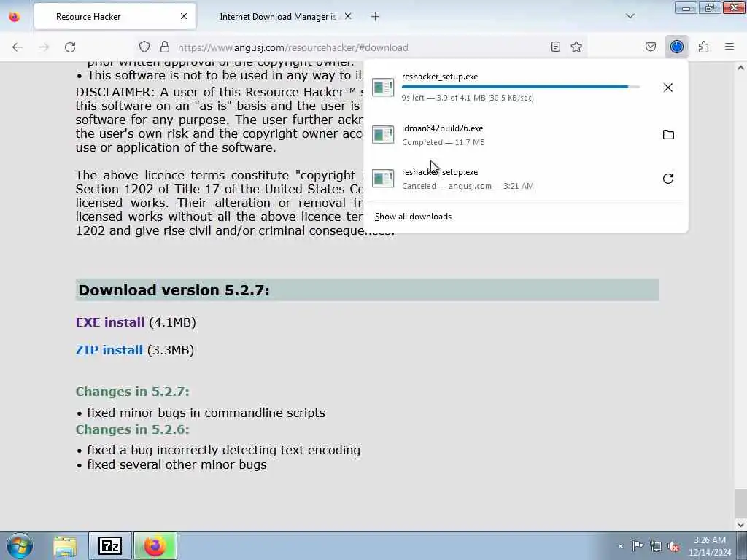Click the scroll down arrow

click(x=740, y=525)
